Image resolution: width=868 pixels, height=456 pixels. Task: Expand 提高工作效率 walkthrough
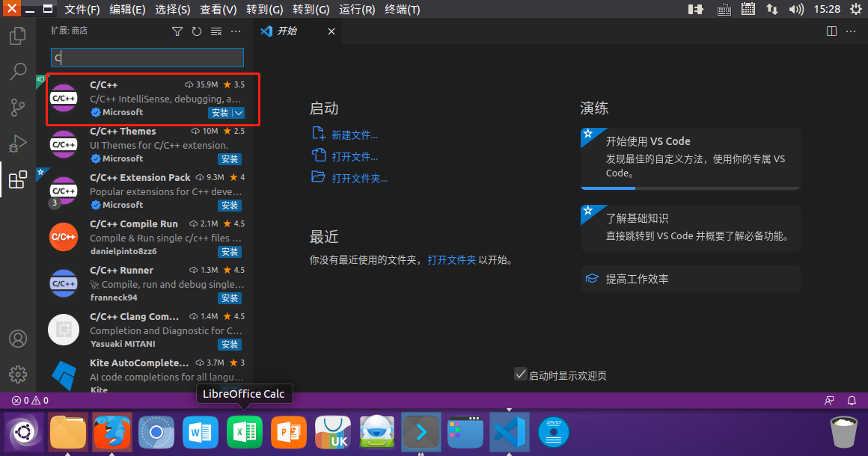[x=691, y=279]
